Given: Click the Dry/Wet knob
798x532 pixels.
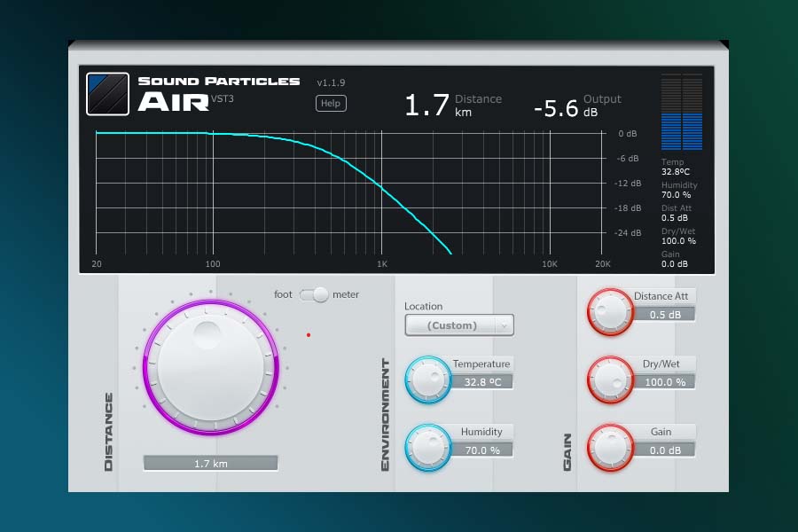Looking at the screenshot, I should pos(610,379).
